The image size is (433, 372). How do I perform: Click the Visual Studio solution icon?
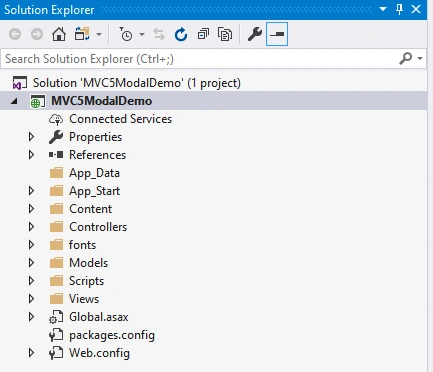20,83
